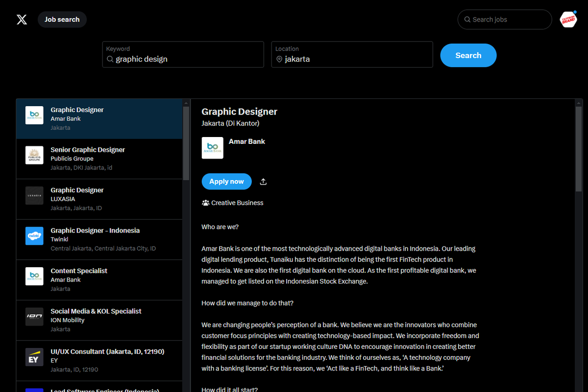
Task: Click 'Creative Business' label
Action: (x=237, y=203)
